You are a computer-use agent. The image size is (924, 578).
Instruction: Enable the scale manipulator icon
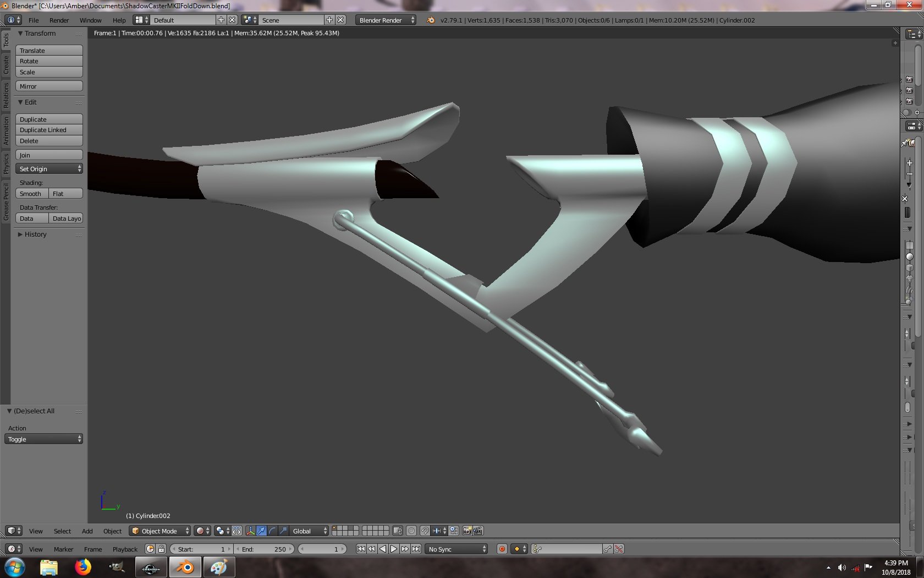click(283, 531)
